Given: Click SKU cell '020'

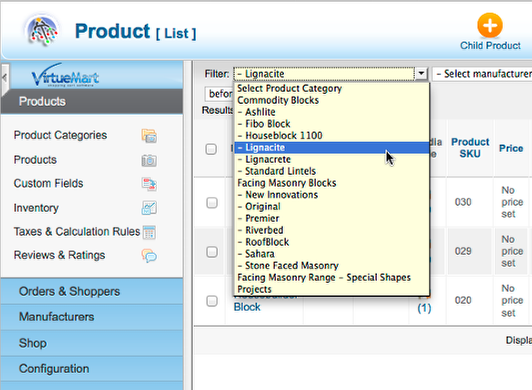Looking at the screenshot, I should 463,300.
